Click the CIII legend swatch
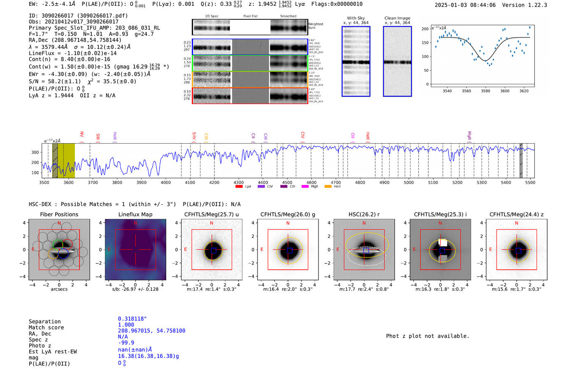The height and width of the screenshot is (392, 576). (x=284, y=186)
